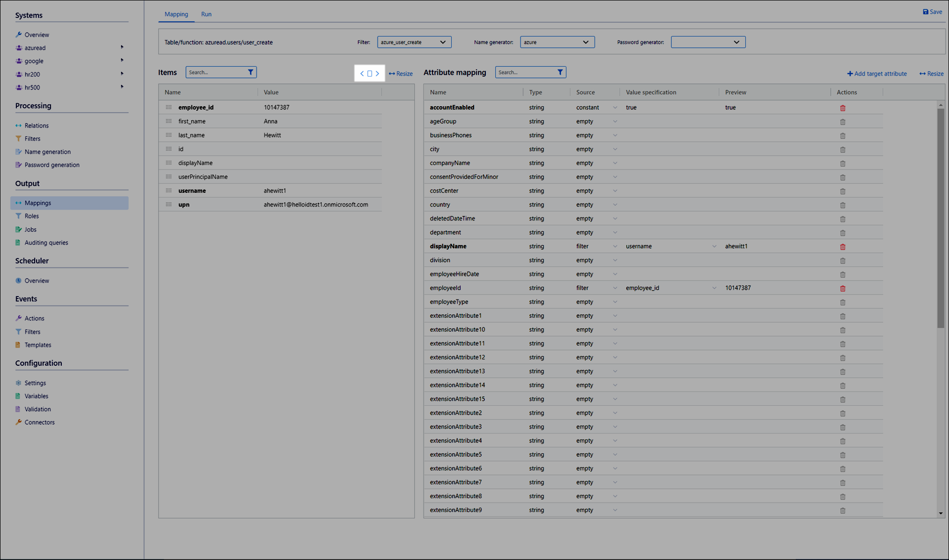The height and width of the screenshot is (560, 949).
Task: Go to the previous item with left chevron
Action: (362, 74)
